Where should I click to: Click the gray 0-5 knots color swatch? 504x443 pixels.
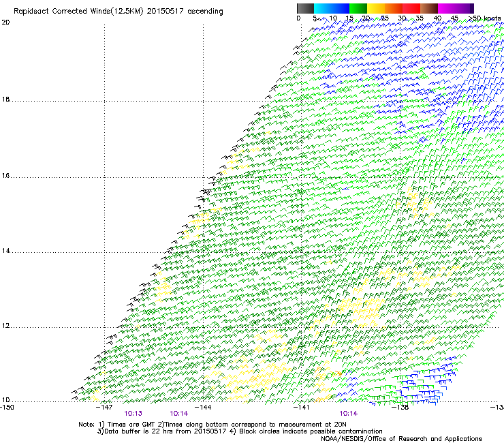pyautogui.click(x=305, y=8)
